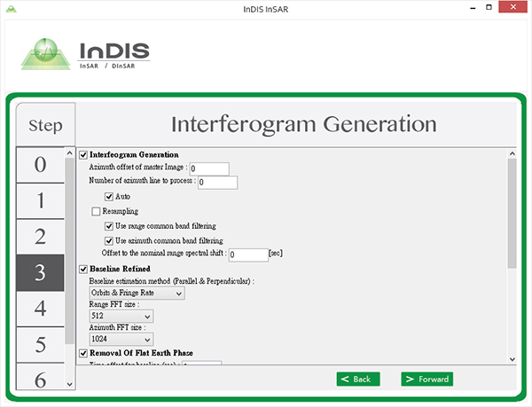The image size is (532, 407).
Task: Click settings panel scroll-down arrow
Action: click(x=512, y=358)
